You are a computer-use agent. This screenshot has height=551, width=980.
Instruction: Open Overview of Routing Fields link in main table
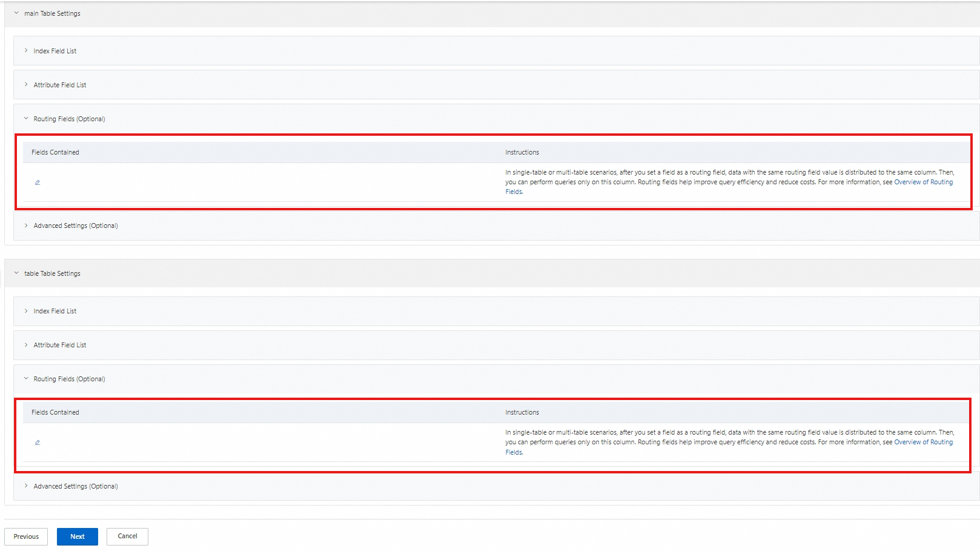(x=923, y=182)
